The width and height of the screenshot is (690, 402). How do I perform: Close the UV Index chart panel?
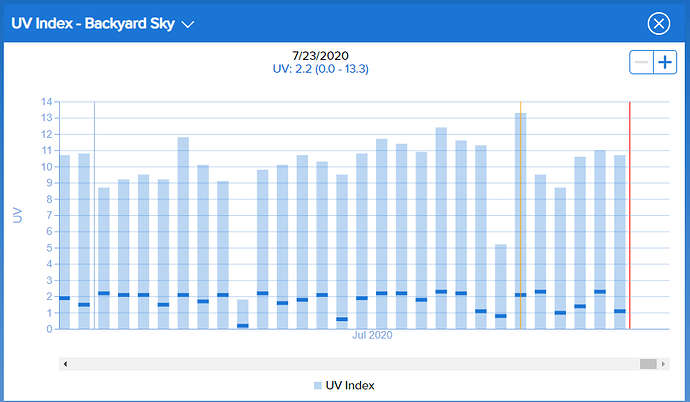pyautogui.click(x=658, y=23)
